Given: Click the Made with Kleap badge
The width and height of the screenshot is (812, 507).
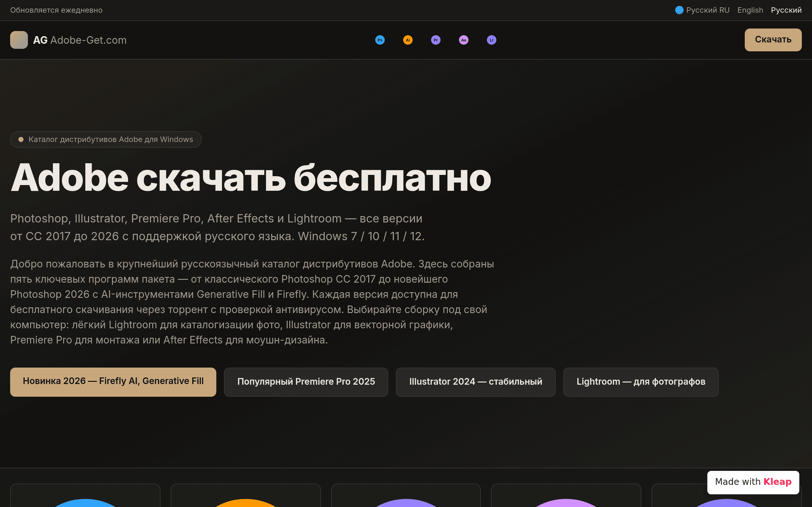Looking at the screenshot, I should pyautogui.click(x=753, y=482).
